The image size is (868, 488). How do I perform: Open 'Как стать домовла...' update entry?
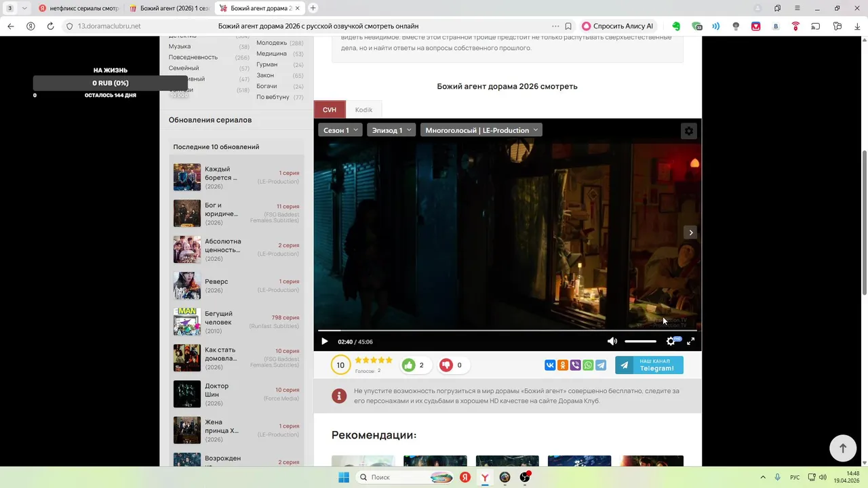click(x=237, y=358)
